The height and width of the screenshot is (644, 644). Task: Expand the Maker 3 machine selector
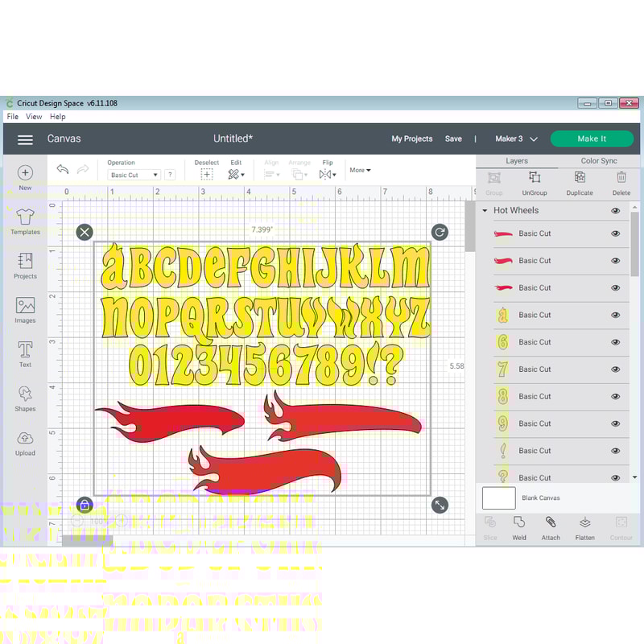click(x=516, y=138)
